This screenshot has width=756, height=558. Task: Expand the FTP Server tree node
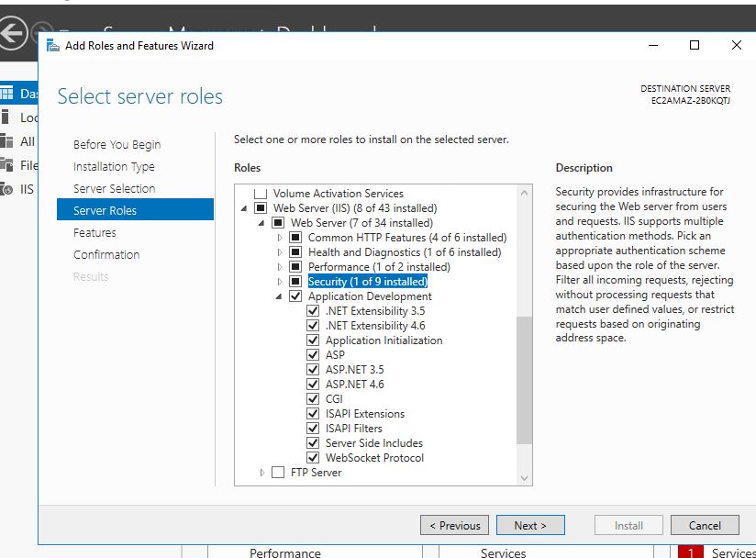262,473
